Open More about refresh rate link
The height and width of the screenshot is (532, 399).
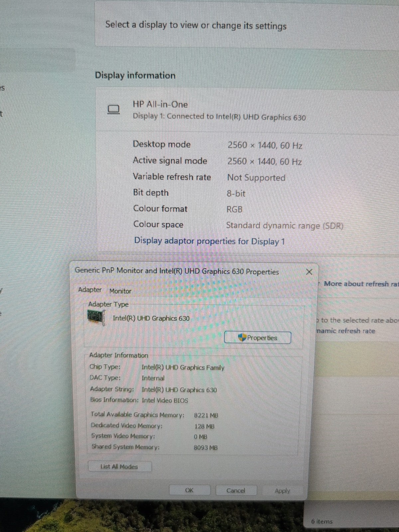[361, 284]
